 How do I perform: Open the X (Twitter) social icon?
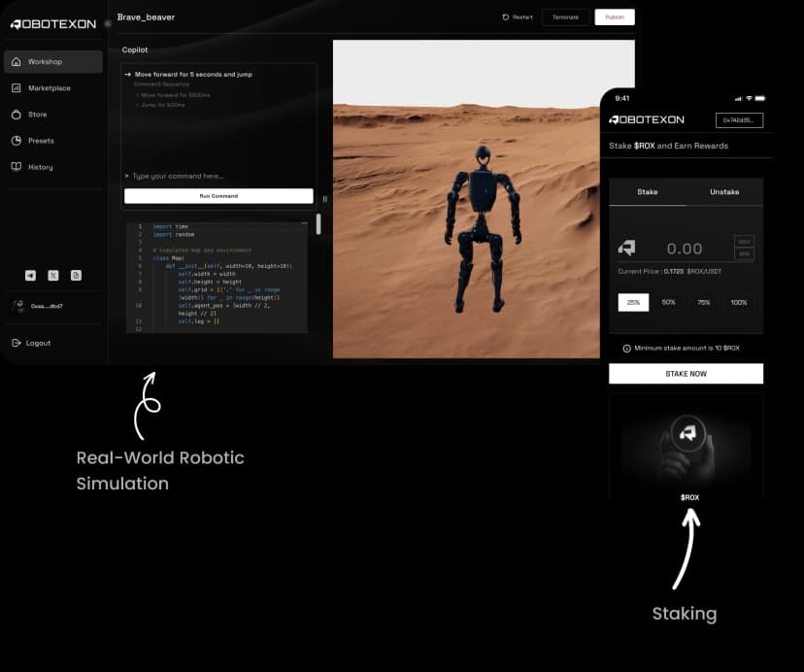[52, 276]
